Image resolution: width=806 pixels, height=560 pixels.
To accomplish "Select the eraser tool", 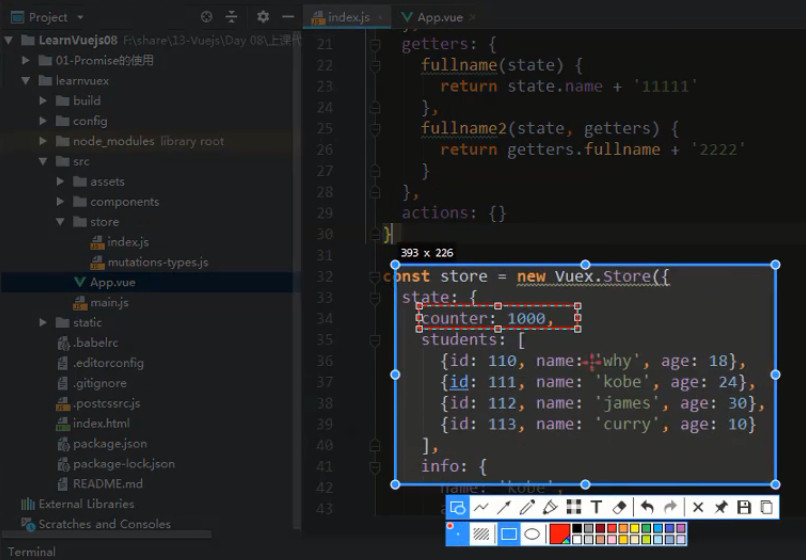I will pyautogui.click(x=619, y=508).
